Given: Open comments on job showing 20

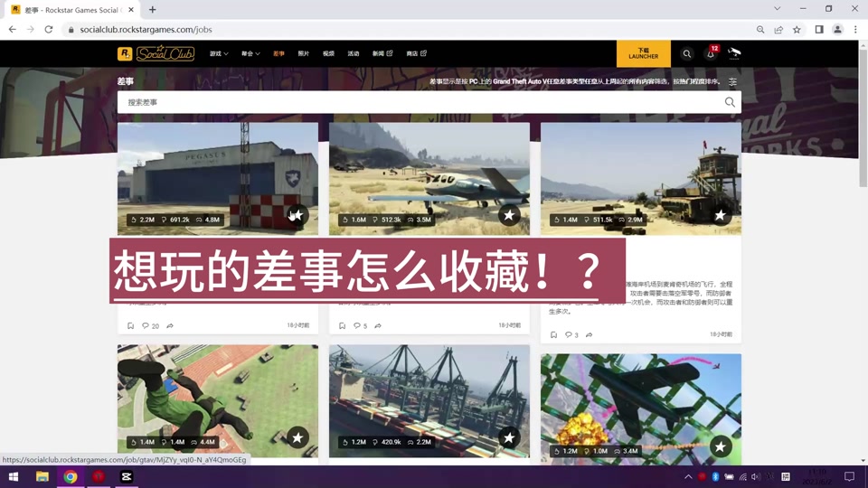Looking at the screenshot, I should pos(150,326).
